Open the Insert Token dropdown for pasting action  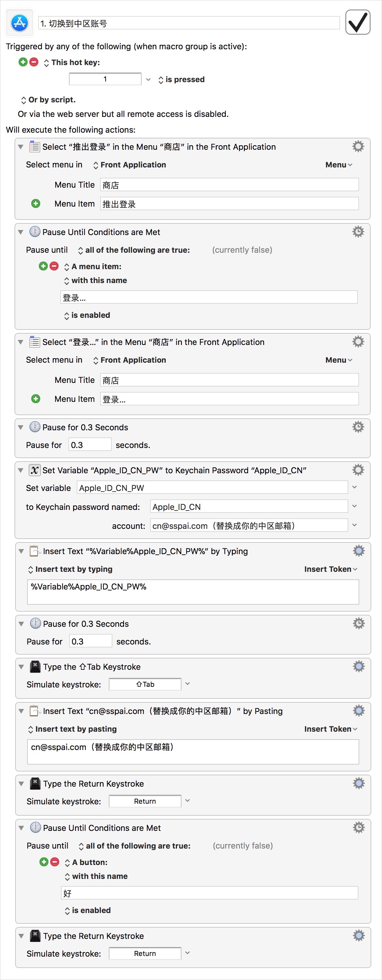(x=330, y=729)
